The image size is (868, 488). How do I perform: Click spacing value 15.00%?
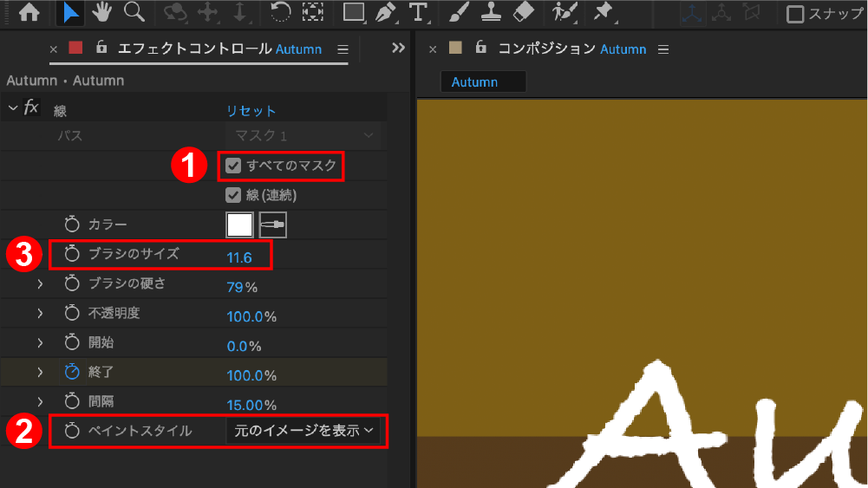point(251,405)
